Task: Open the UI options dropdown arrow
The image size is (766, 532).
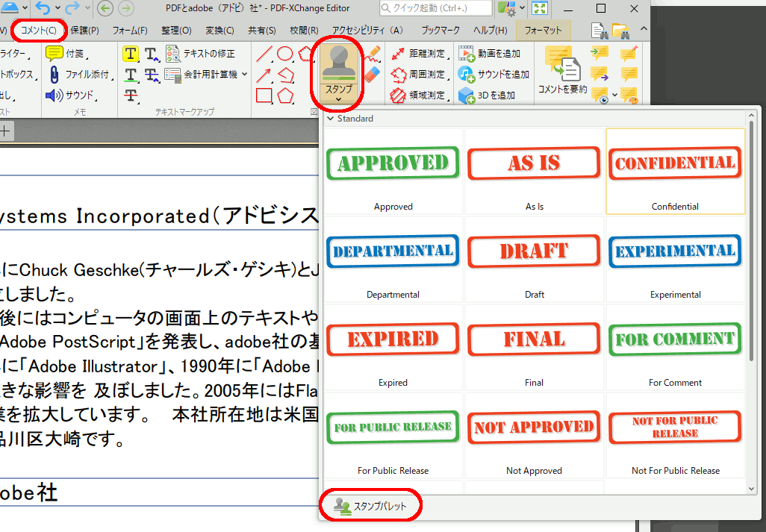Action: [x=522, y=7]
